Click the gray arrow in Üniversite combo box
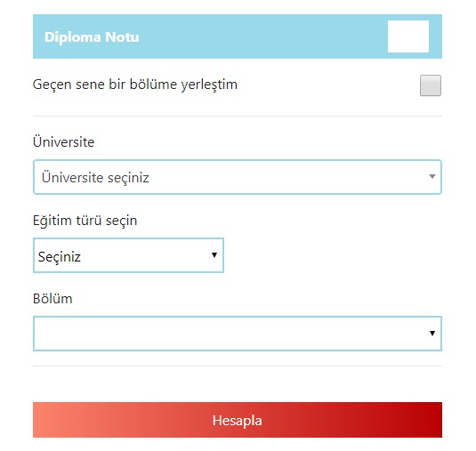The height and width of the screenshot is (451, 476). click(432, 176)
